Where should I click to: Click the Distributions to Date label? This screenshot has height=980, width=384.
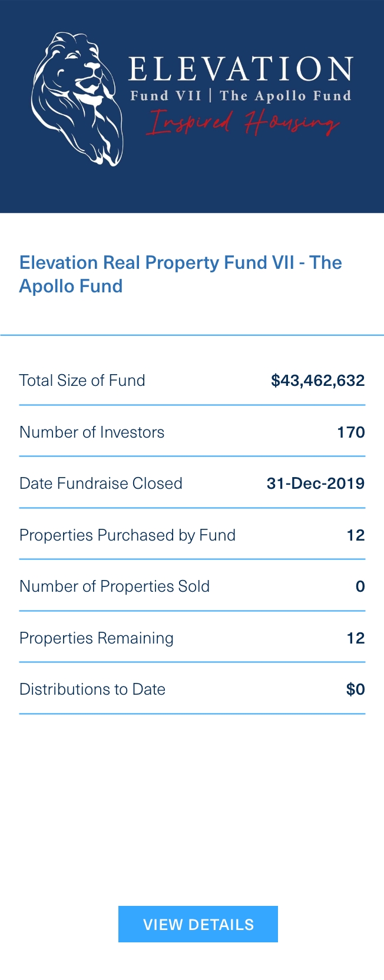point(92,689)
